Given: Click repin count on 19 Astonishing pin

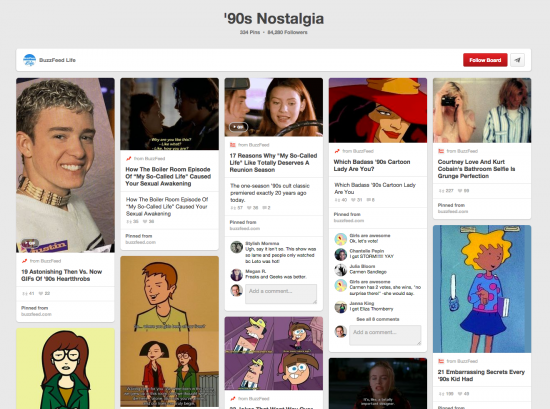Looking at the screenshot, I should 28,293.
